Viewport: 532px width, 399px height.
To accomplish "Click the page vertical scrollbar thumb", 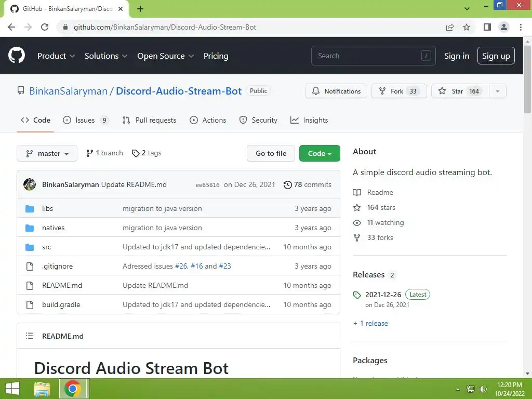I will [x=527, y=79].
